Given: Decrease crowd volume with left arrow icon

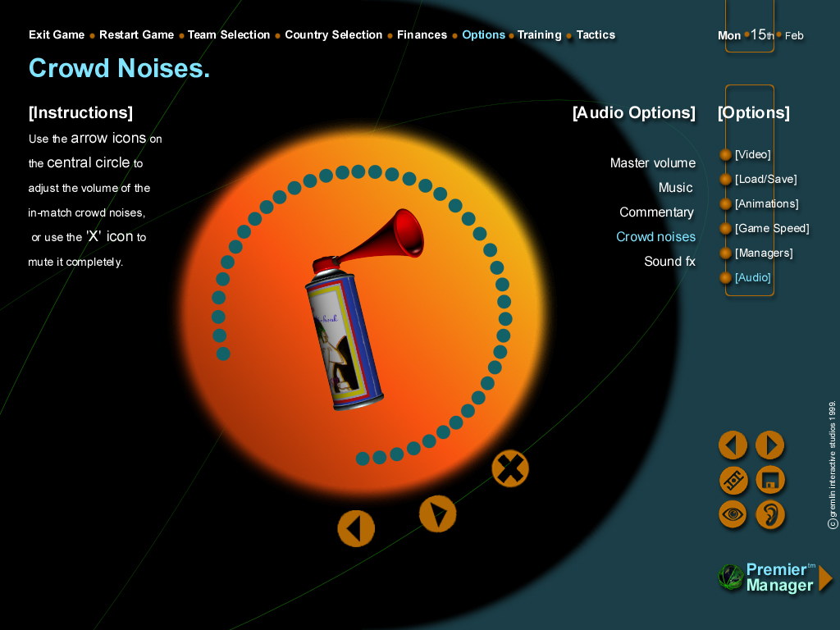Looking at the screenshot, I should (356, 528).
